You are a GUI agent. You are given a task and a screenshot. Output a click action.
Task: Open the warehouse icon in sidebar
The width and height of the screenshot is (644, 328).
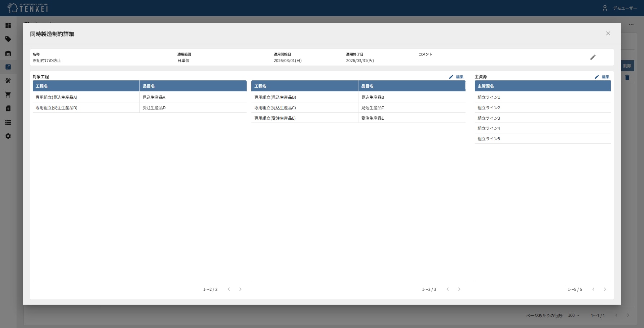point(8,53)
